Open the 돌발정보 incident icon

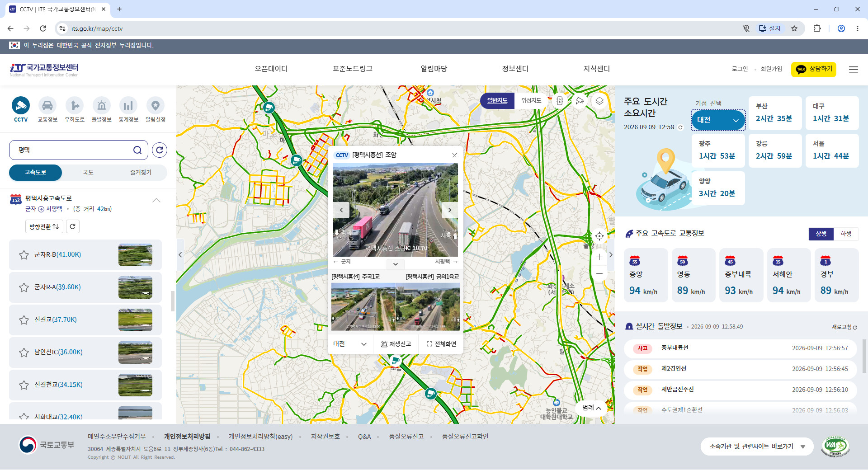102,106
